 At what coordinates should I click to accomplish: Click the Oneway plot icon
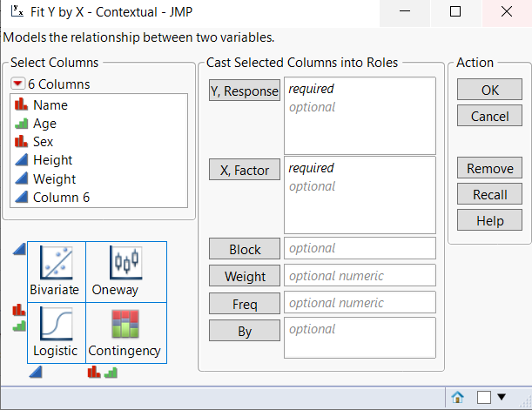tap(125, 262)
